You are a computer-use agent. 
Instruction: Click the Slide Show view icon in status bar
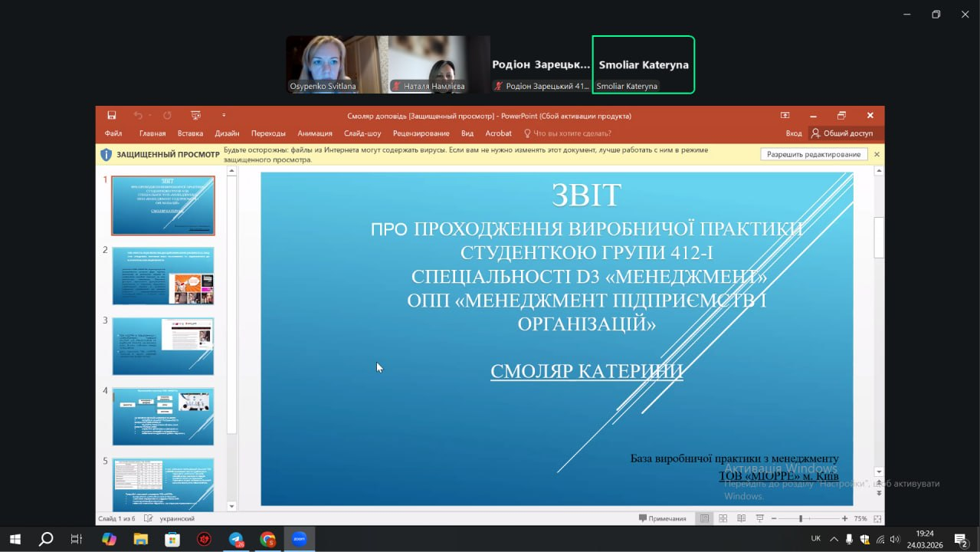click(758, 519)
